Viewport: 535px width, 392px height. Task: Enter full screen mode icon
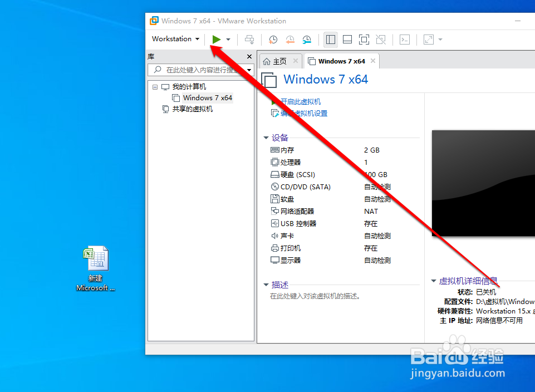pos(364,40)
